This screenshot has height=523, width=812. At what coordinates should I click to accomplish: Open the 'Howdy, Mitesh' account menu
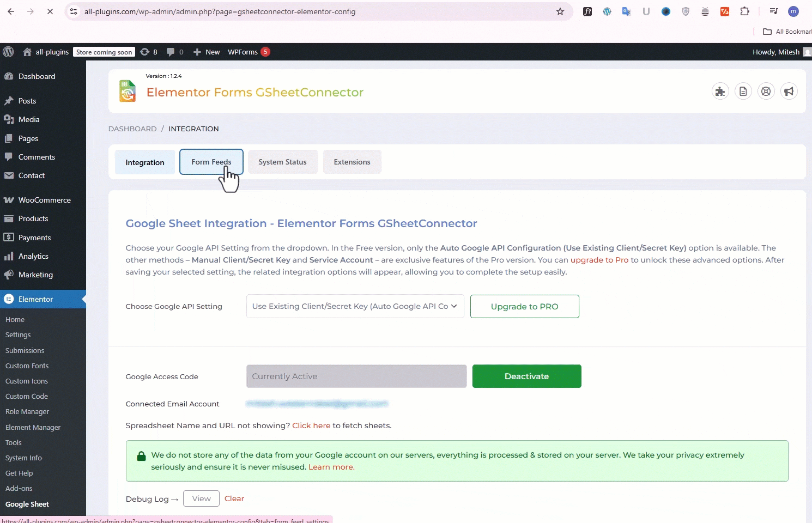781,52
